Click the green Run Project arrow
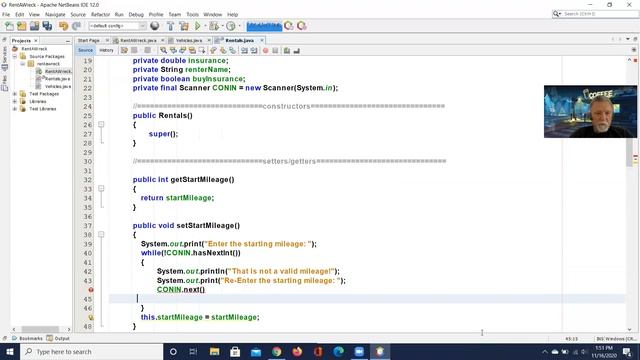The image size is (640, 360). click(198, 26)
